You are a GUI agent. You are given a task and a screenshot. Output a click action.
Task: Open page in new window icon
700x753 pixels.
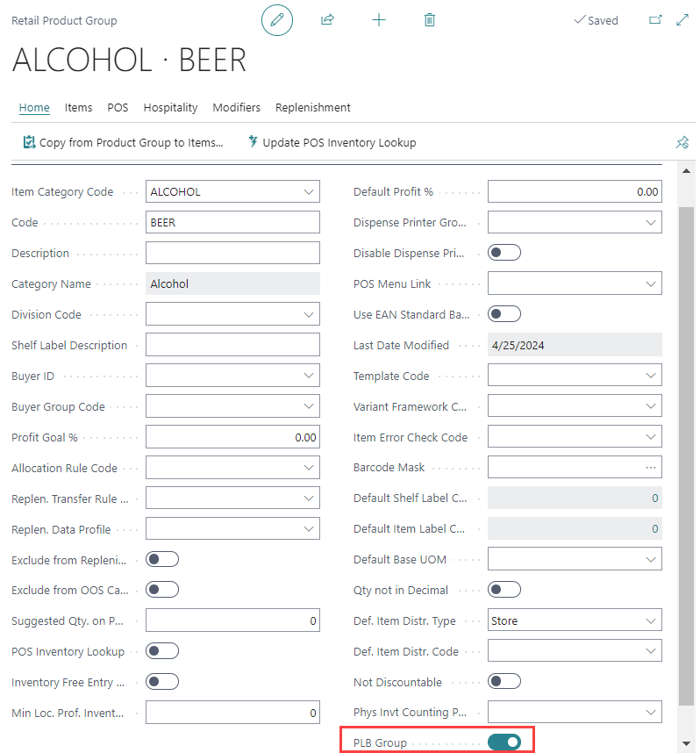pyautogui.click(x=655, y=19)
